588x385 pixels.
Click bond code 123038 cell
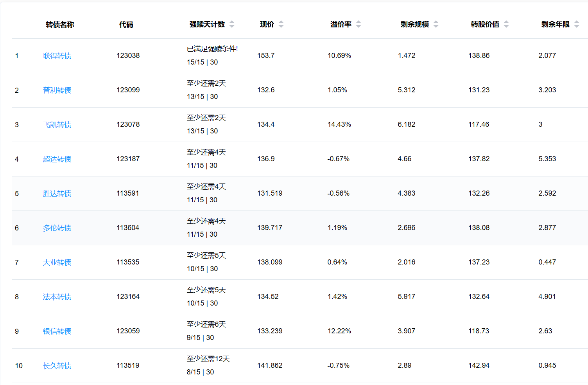(x=128, y=56)
